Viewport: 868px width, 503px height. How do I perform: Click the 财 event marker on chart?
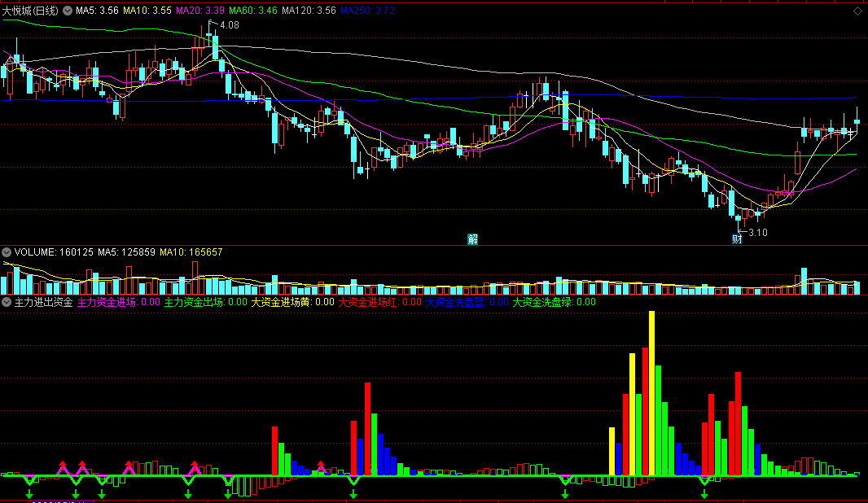[737, 239]
